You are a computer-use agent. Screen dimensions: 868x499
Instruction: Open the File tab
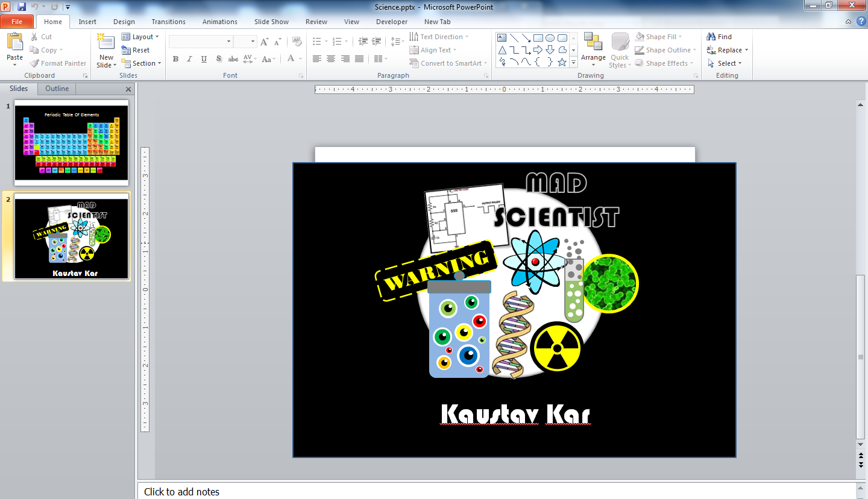coord(17,22)
